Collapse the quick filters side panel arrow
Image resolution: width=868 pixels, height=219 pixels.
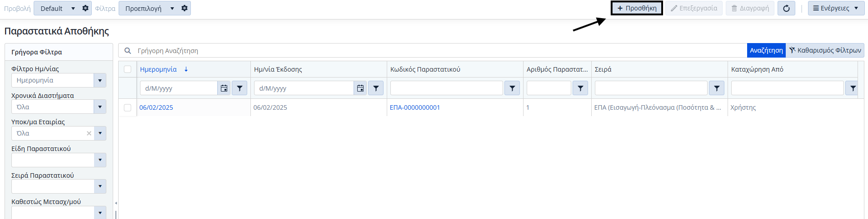tap(116, 203)
